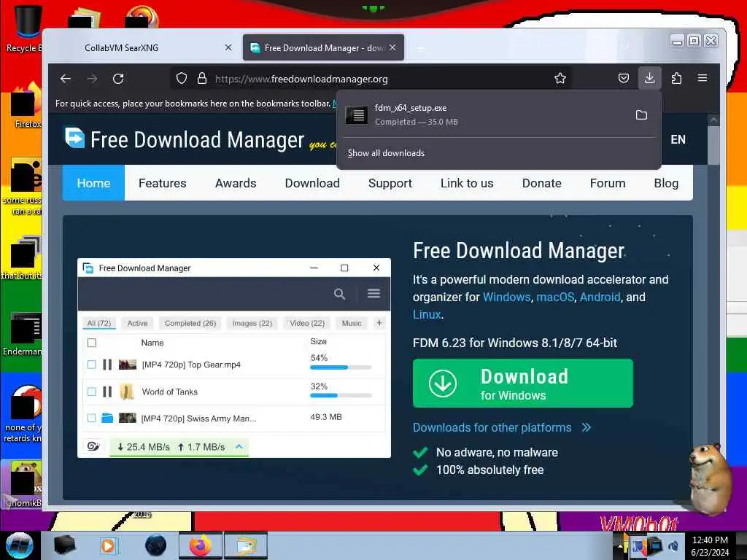This screenshot has height=560, width=747.
Task: Open the Donate page
Action: [x=542, y=183]
